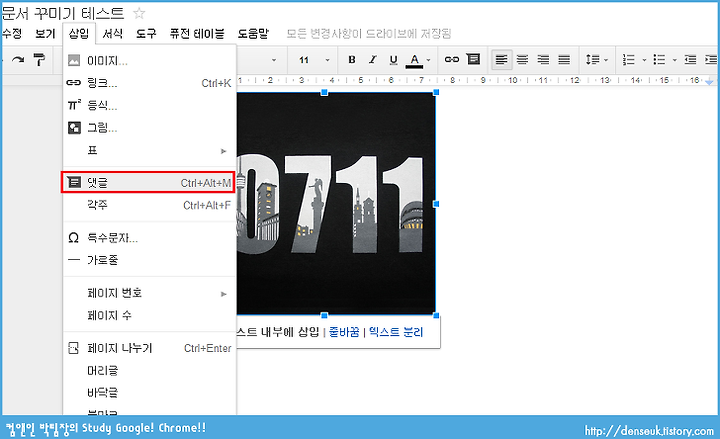Choose 페이지 수 menu entry
This screenshot has width=720, height=439.
(x=150, y=315)
